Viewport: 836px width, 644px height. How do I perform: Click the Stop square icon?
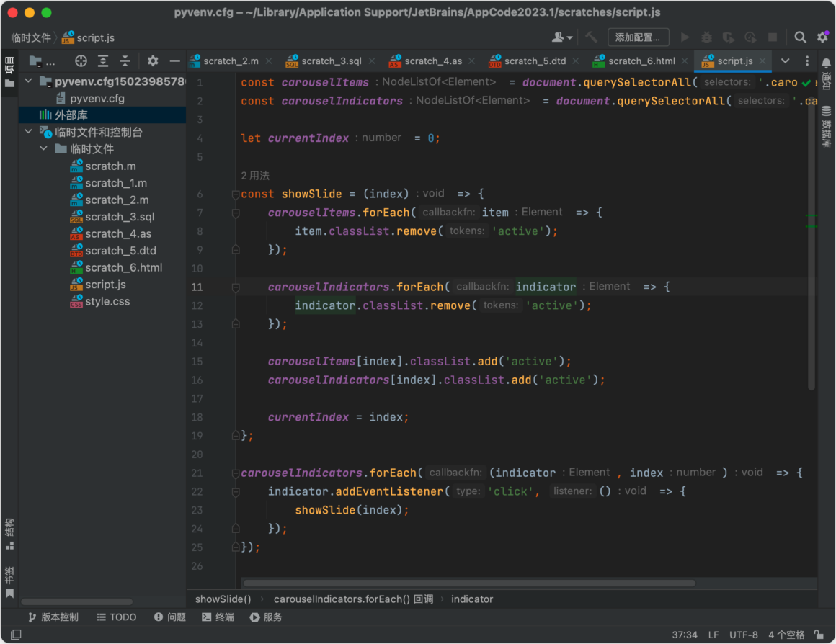point(773,37)
